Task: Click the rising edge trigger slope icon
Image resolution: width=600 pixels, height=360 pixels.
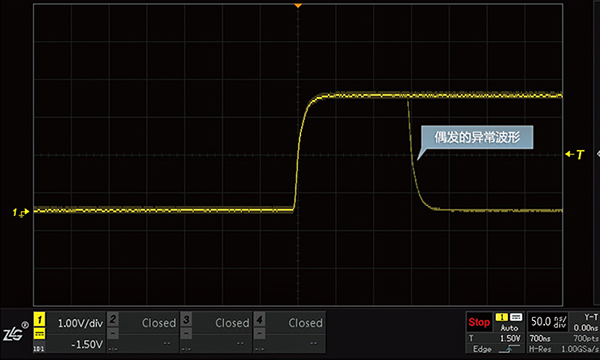Action: (509, 349)
